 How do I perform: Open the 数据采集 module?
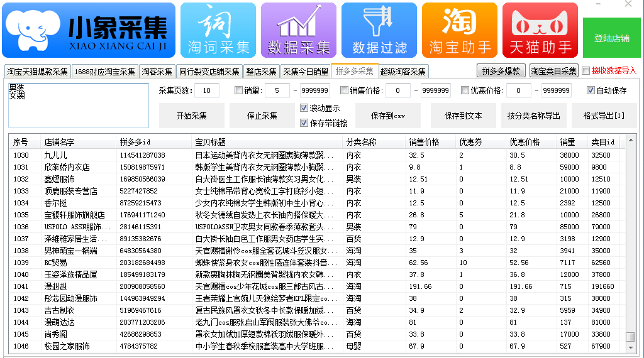[299, 30]
